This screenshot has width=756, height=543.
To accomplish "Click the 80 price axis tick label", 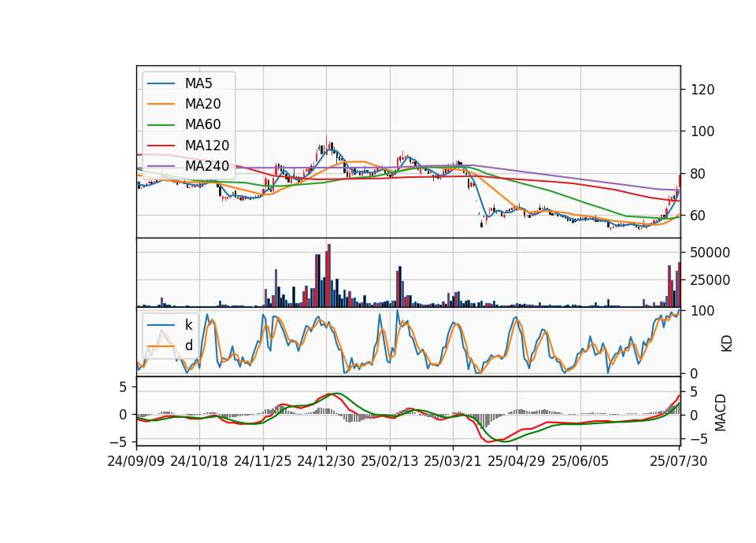I will [699, 174].
